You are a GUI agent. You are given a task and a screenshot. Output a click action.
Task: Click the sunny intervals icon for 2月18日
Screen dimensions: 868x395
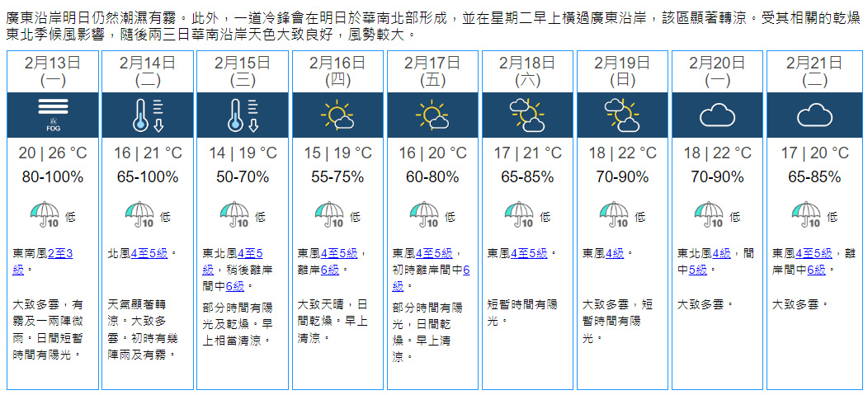[528, 115]
